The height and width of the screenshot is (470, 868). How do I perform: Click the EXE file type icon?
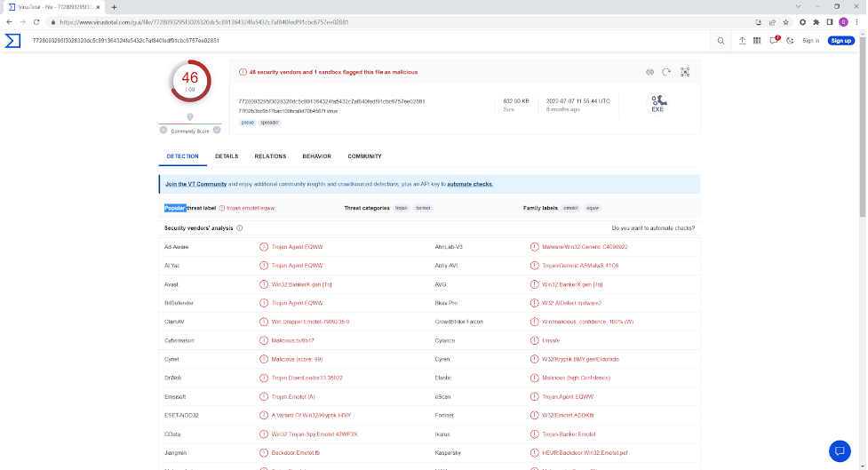click(657, 104)
